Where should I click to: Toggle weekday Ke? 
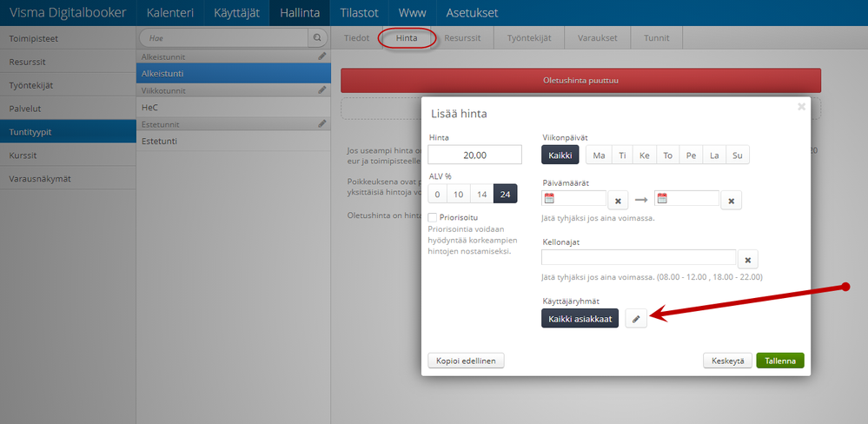click(x=645, y=156)
